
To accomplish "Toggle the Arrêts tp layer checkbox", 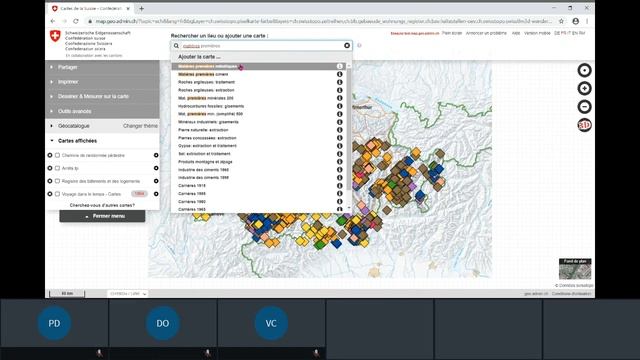I will click(x=58, y=168).
